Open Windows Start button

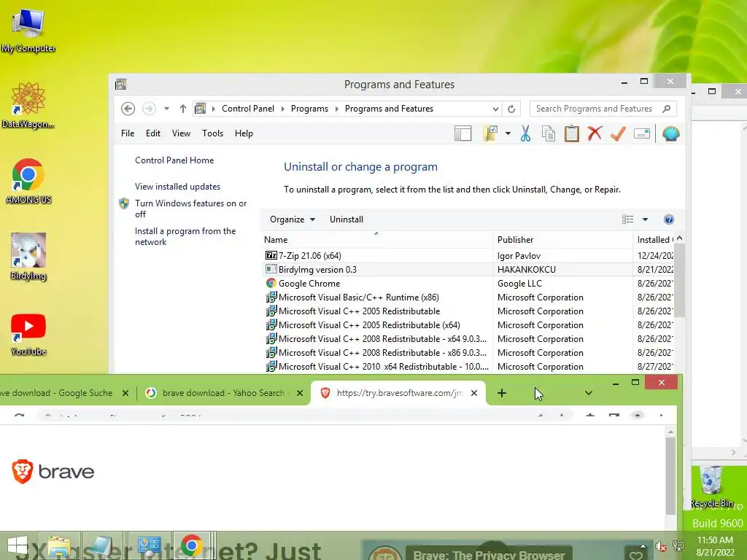coord(18,545)
